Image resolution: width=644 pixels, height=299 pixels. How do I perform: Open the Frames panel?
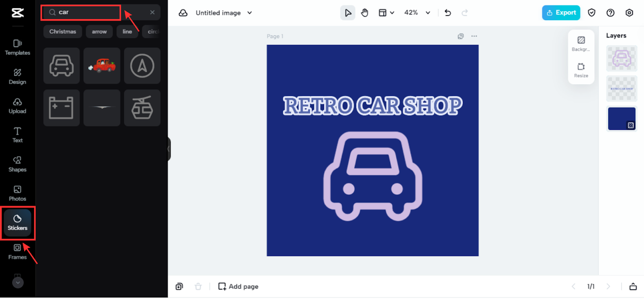click(18, 251)
